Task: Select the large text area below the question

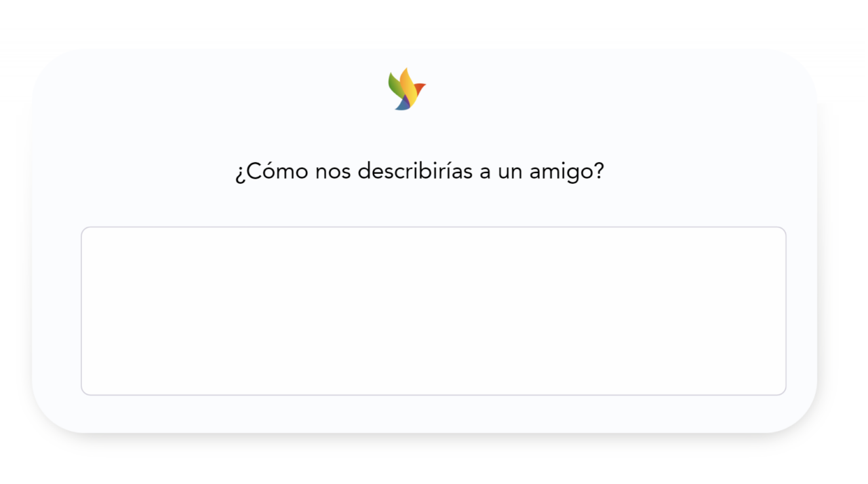Action: (x=433, y=310)
